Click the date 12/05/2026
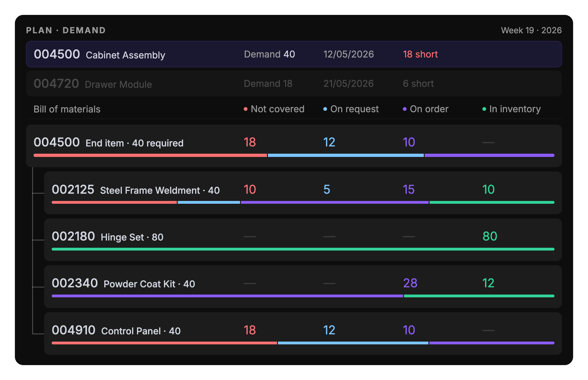 [x=348, y=54]
